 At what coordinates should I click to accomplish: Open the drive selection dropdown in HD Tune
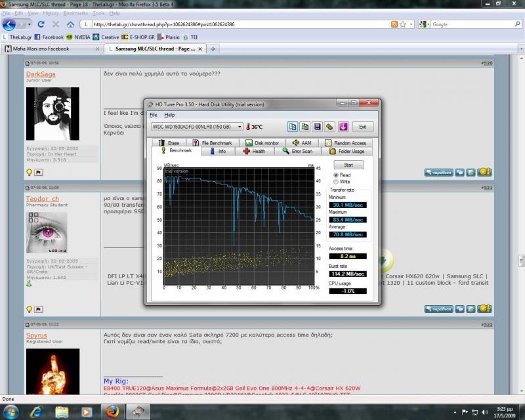coord(240,127)
